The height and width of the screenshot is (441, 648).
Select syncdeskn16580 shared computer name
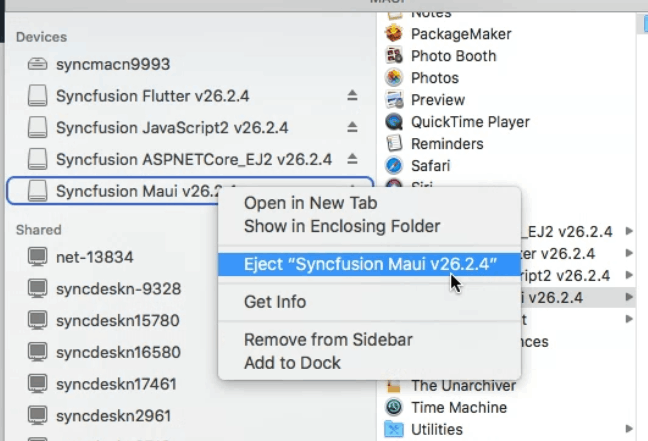coord(118,353)
